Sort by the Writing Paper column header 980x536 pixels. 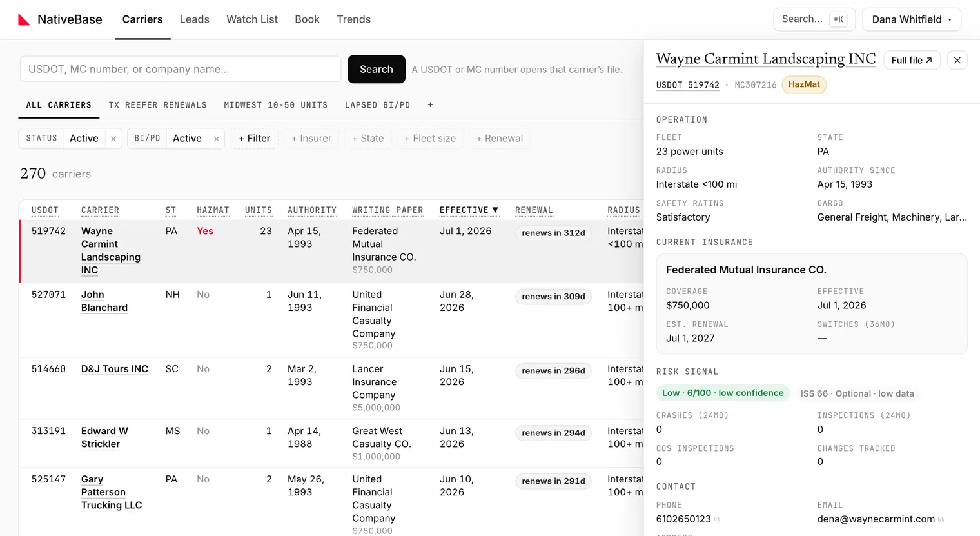(387, 210)
